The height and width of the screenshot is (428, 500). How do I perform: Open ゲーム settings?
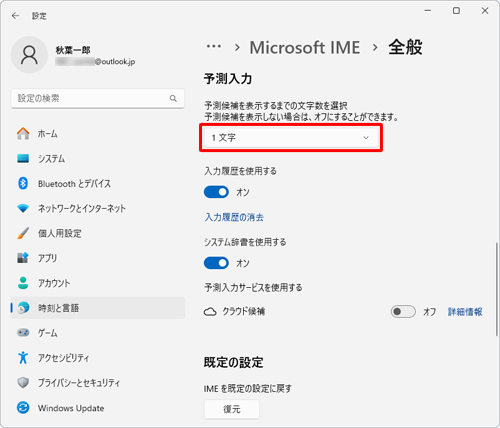click(98, 333)
